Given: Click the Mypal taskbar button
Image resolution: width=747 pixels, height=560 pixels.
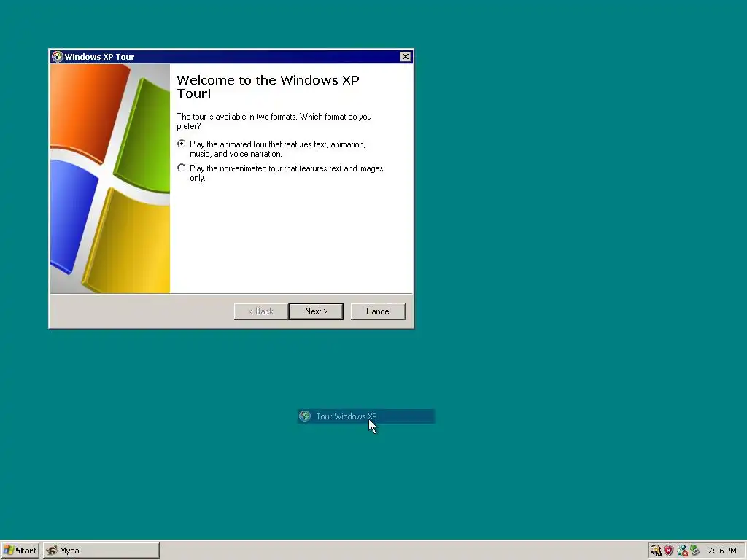Looking at the screenshot, I should pos(101,551).
